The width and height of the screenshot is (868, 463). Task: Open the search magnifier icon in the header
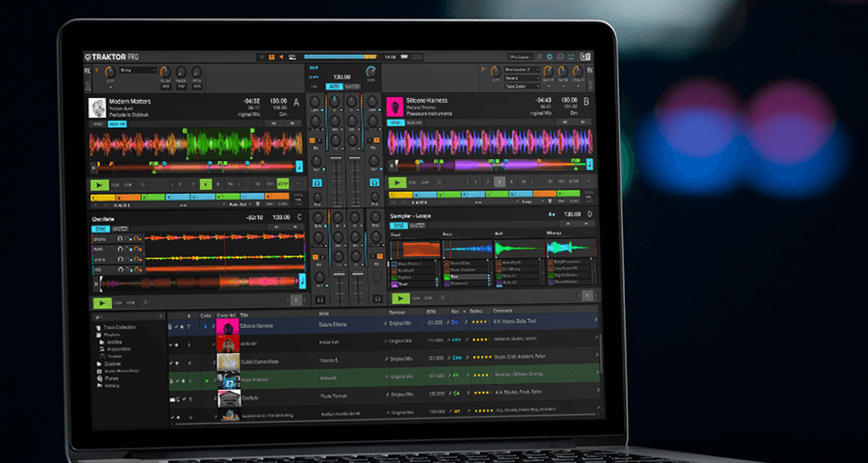pos(539,56)
